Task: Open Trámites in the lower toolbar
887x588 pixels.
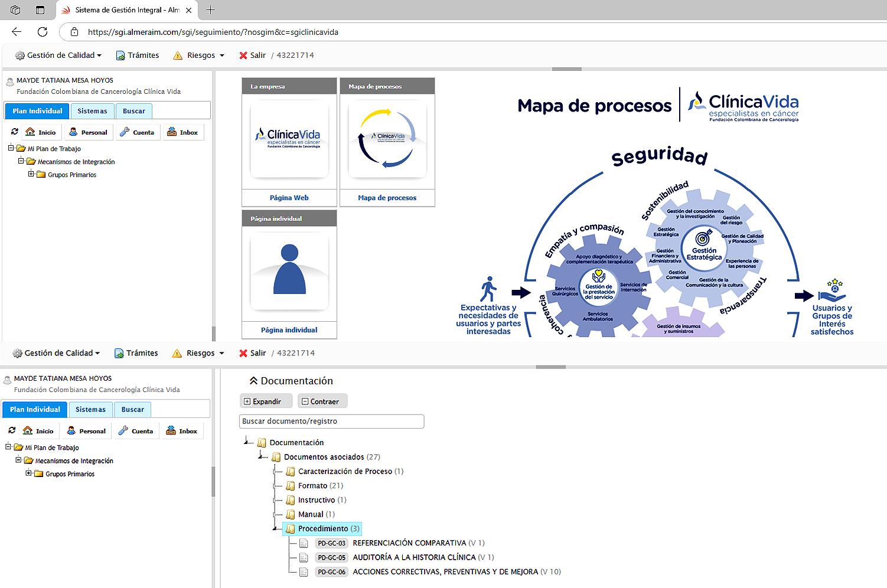Action: [136, 353]
